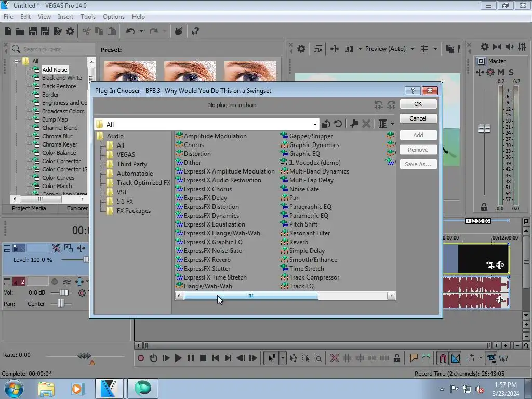Click the Undo arrow icon
The width and height of the screenshot is (532, 399).
[x=130, y=31]
